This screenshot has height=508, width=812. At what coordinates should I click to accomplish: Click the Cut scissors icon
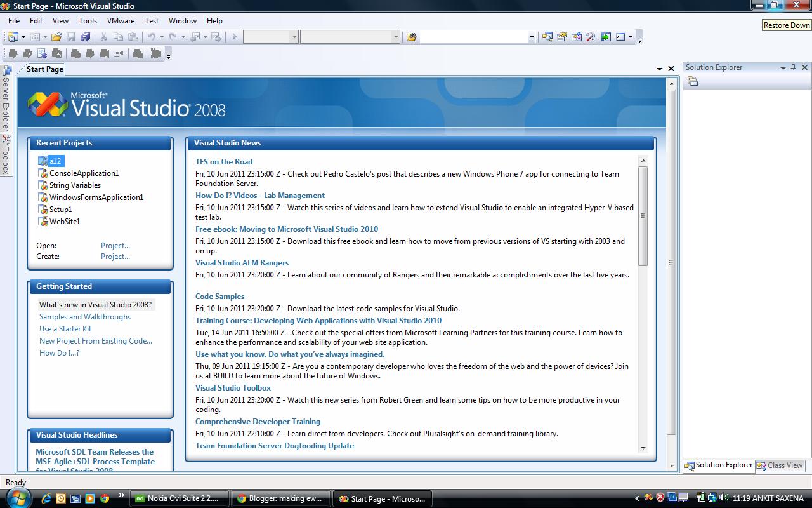[x=104, y=37]
